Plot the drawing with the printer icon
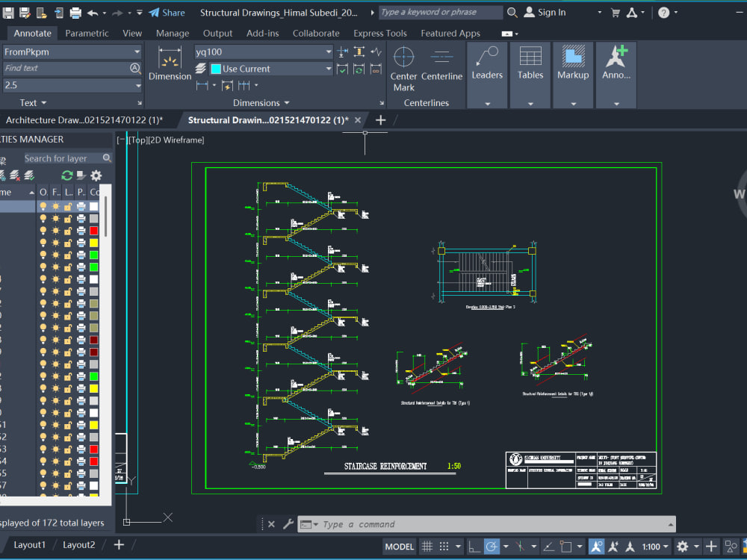The height and width of the screenshot is (560, 747). [75, 13]
